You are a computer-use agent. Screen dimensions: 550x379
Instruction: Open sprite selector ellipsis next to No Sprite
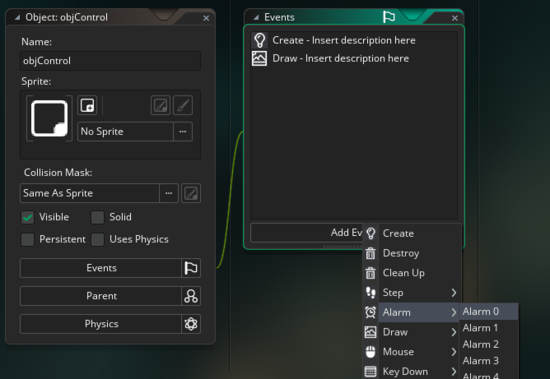pyautogui.click(x=183, y=132)
